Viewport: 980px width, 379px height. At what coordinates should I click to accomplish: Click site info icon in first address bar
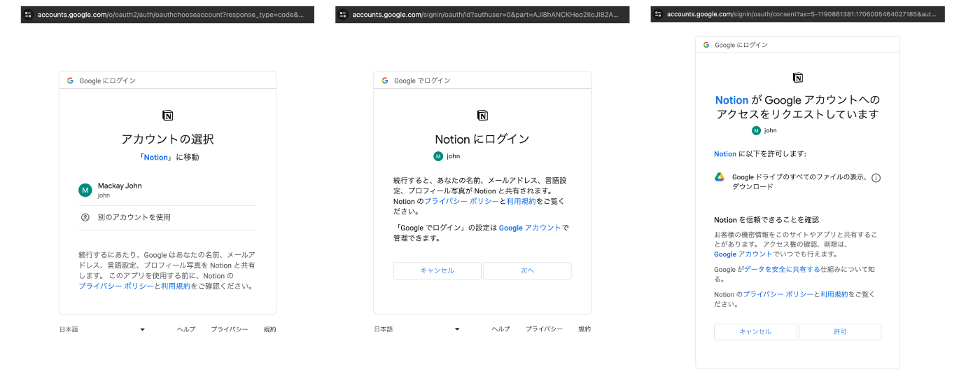coord(28,14)
